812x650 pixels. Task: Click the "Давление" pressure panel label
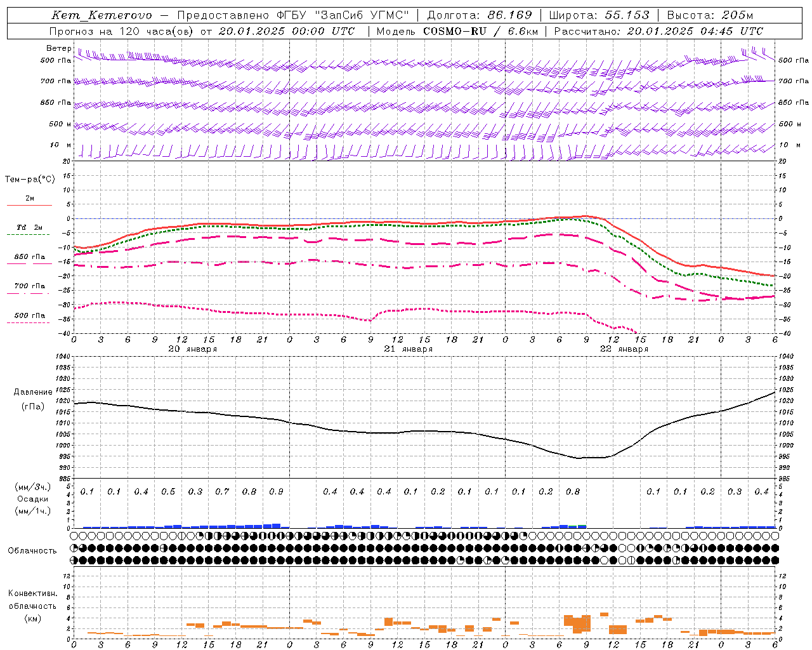coord(33,392)
